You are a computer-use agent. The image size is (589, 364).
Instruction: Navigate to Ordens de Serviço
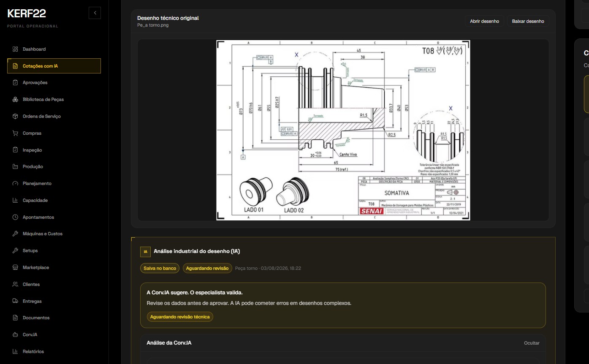coord(54,116)
